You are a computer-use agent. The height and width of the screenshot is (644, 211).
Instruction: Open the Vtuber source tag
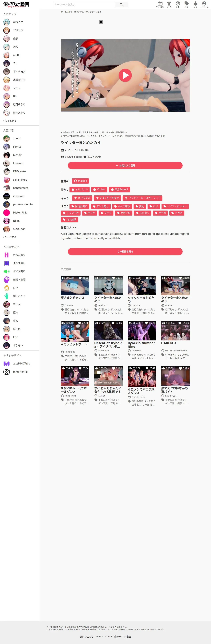click(x=99, y=189)
